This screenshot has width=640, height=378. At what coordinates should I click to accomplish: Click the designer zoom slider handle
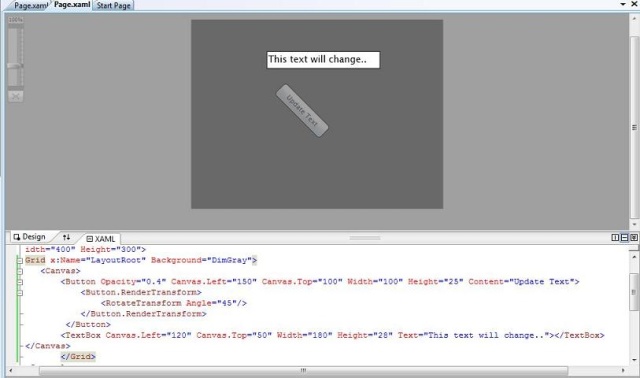coord(16,66)
